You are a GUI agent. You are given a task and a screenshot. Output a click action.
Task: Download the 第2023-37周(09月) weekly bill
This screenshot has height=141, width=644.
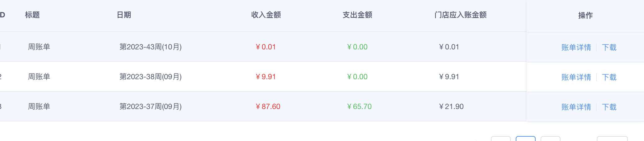click(609, 107)
